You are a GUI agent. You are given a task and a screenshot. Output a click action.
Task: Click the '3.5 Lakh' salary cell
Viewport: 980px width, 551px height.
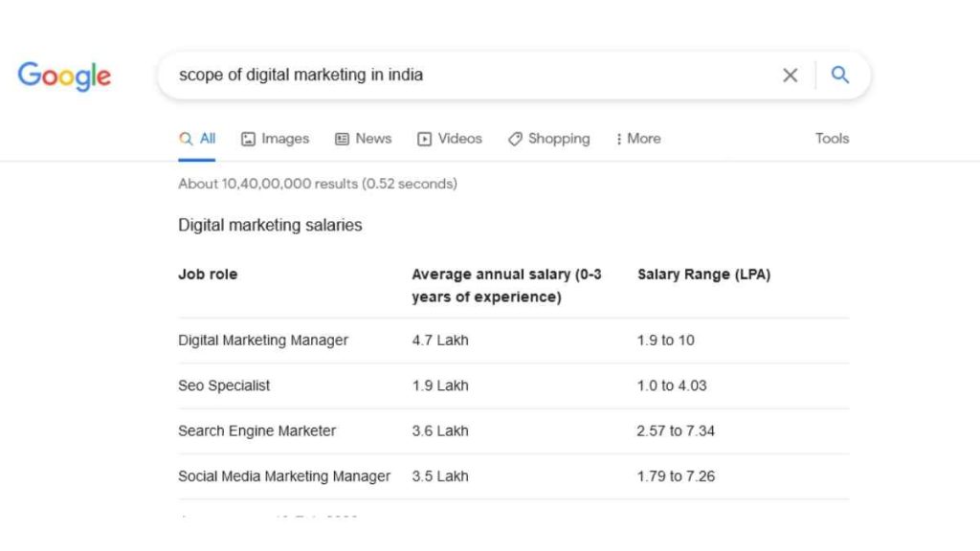tap(440, 476)
